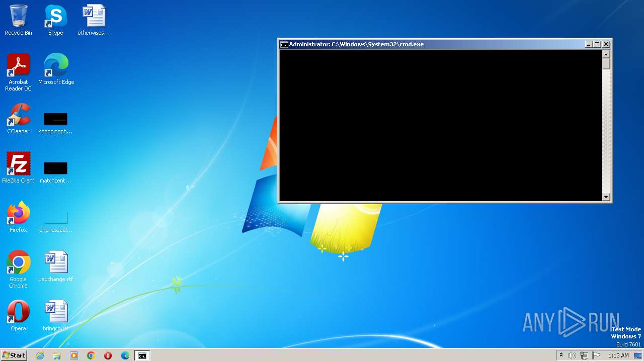Open Windows Explorer from the taskbar
The image size is (644, 362).
click(57, 355)
